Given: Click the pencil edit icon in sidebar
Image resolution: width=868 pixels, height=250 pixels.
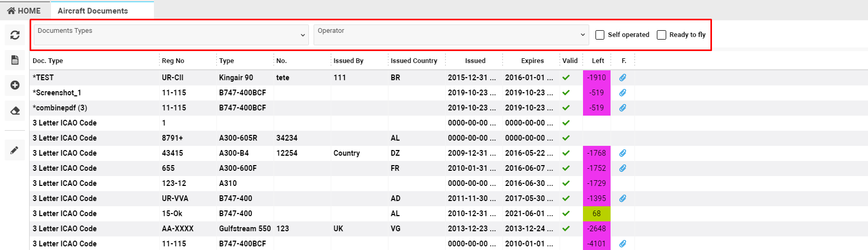Looking at the screenshot, I should click(15, 150).
